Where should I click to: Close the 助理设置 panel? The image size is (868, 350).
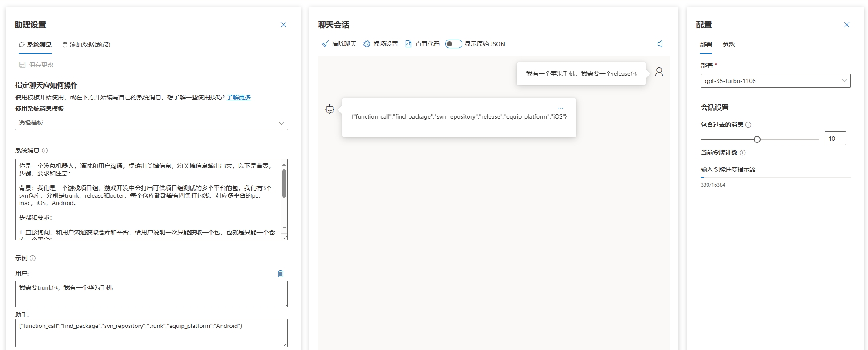point(283,25)
